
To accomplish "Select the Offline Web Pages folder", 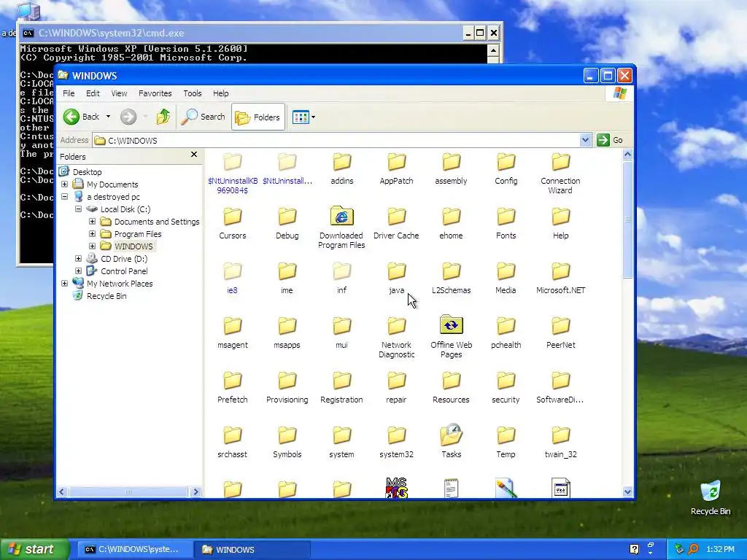I will click(x=451, y=337).
